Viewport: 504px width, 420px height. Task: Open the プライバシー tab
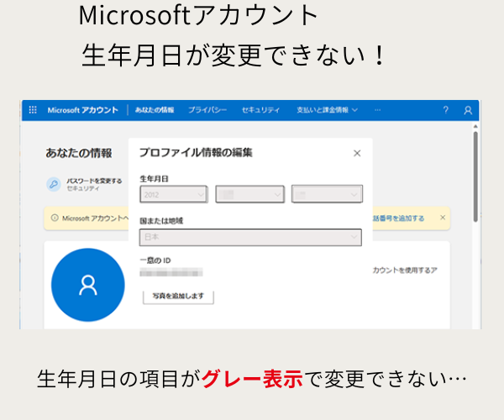[207, 110]
